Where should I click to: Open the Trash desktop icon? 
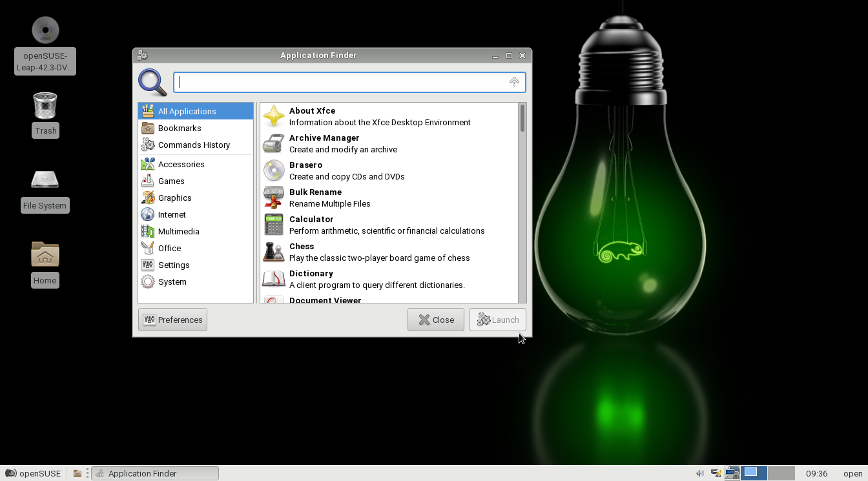point(45,107)
